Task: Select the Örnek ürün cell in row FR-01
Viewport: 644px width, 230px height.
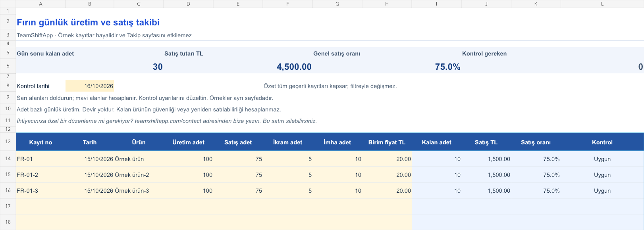Action: pos(139,159)
